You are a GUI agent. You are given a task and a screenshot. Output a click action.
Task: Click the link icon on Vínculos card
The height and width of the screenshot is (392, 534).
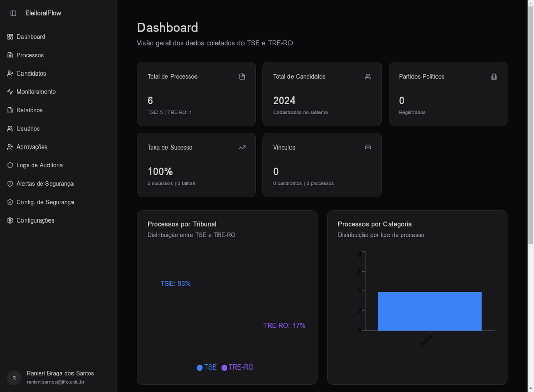(x=368, y=147)
